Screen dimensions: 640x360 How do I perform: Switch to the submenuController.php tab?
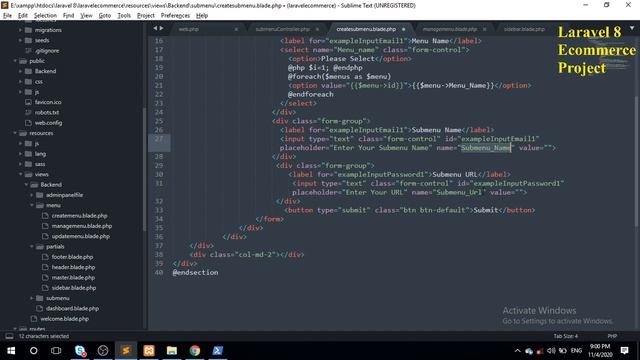pos(282,29)
